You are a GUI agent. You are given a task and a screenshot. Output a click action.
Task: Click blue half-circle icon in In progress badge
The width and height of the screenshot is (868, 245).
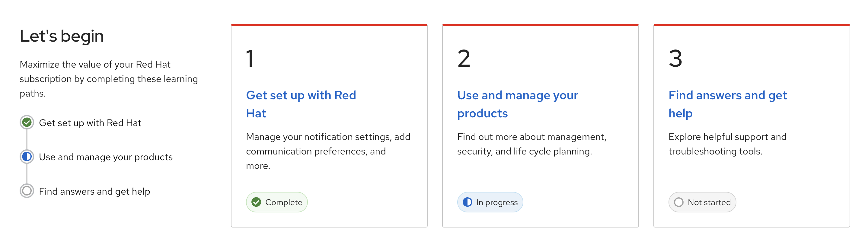468,202
